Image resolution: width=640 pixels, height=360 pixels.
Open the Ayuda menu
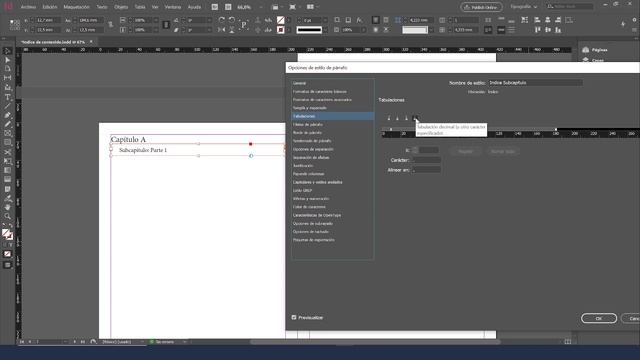(194, 7)
